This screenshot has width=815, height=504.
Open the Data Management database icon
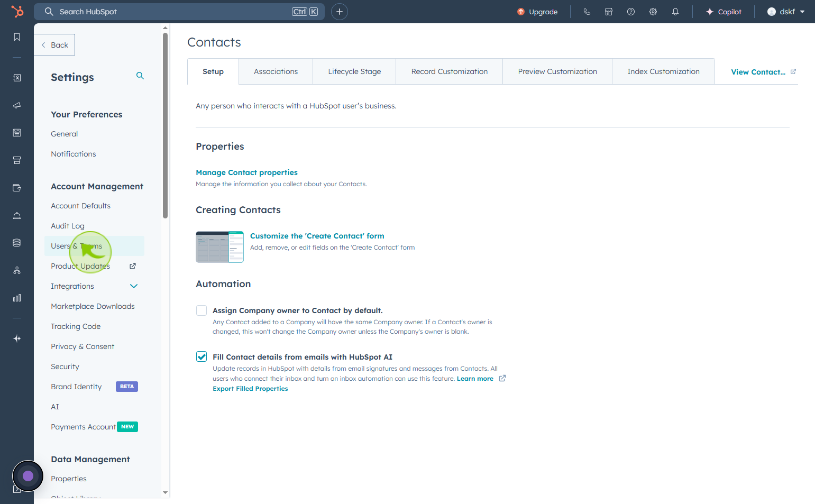point(17,243)
